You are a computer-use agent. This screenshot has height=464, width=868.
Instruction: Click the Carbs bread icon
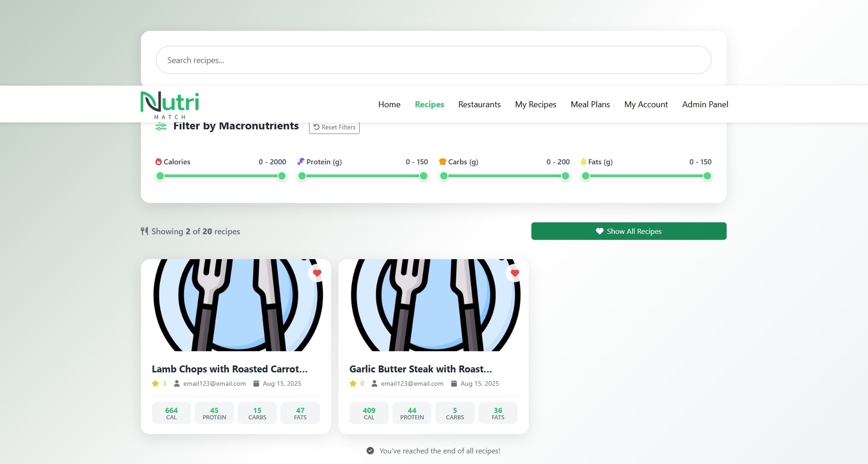tap(443, 162)
